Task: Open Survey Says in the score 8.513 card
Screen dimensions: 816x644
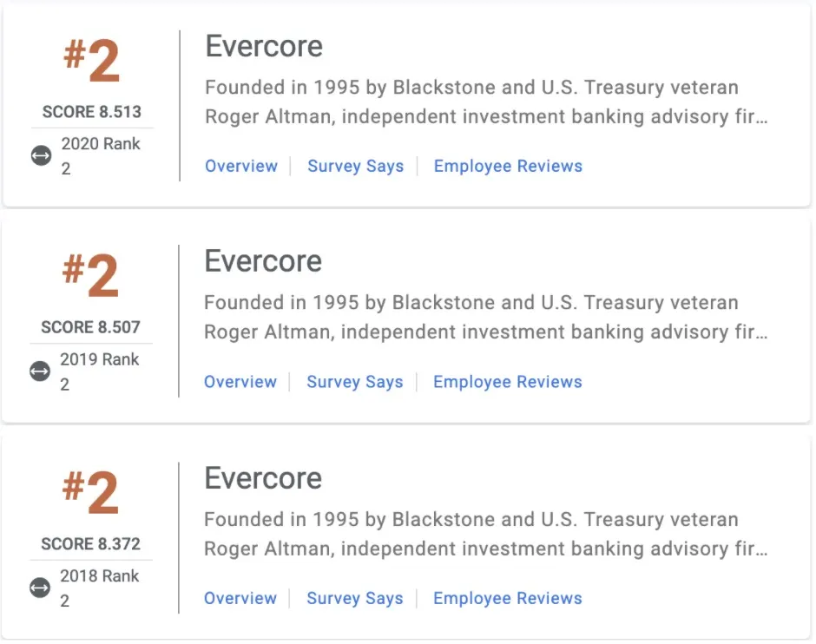Action: click(356, 167)
